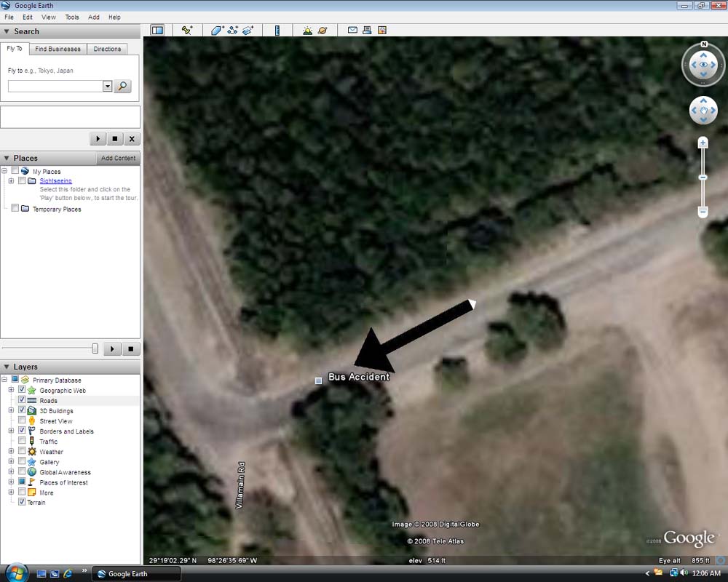Image resolution: width=728 pixels, height=582 pixels.
Task: Click the Look joystick eye control
Action: click(703, 65)
